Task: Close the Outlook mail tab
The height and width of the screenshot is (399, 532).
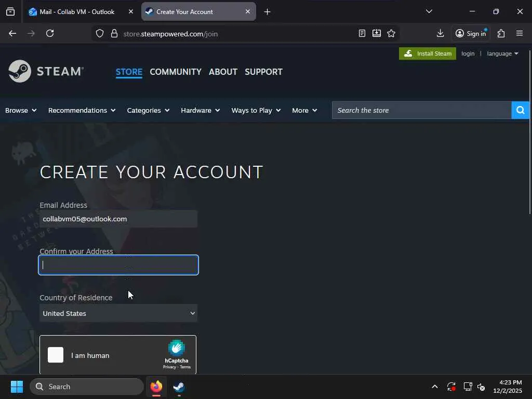Action: click(x=131, y=11)
